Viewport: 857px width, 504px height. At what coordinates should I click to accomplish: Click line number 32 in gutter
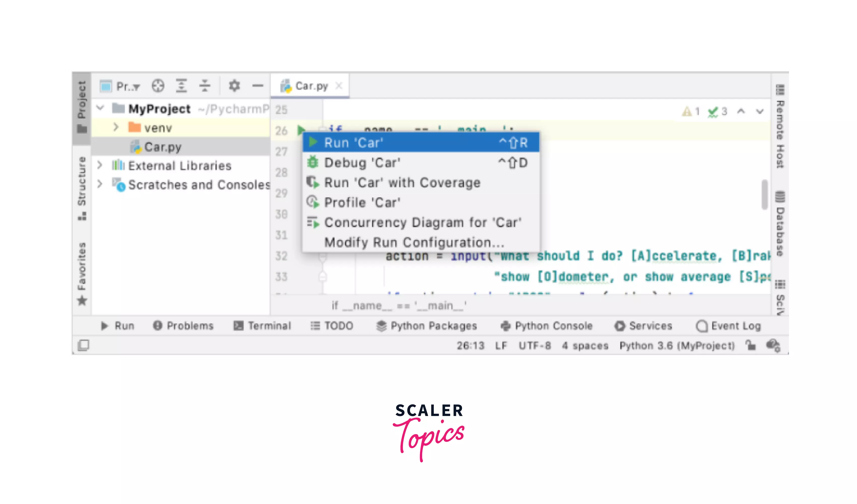281,256
